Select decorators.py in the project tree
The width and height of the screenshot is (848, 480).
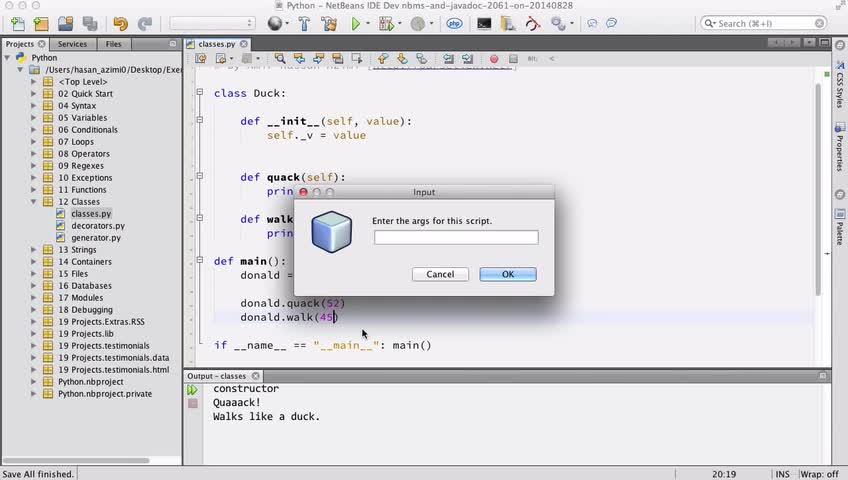click(97, 225)
